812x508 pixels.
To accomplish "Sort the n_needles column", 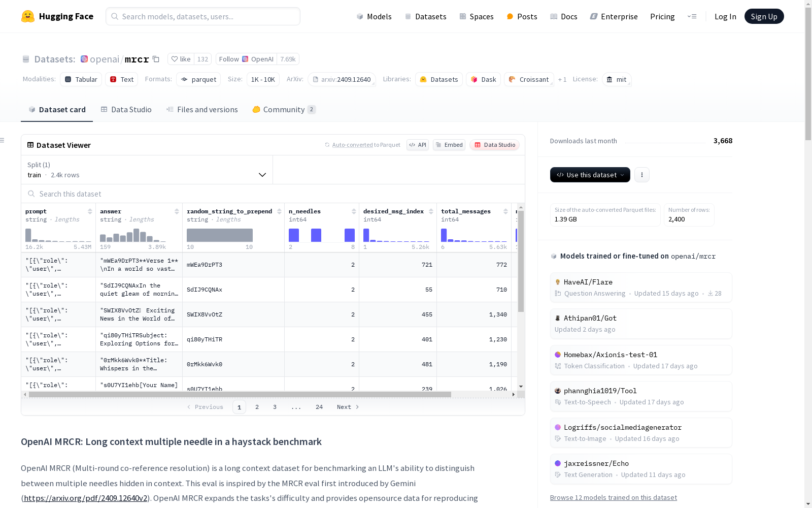I will [354, 211].
